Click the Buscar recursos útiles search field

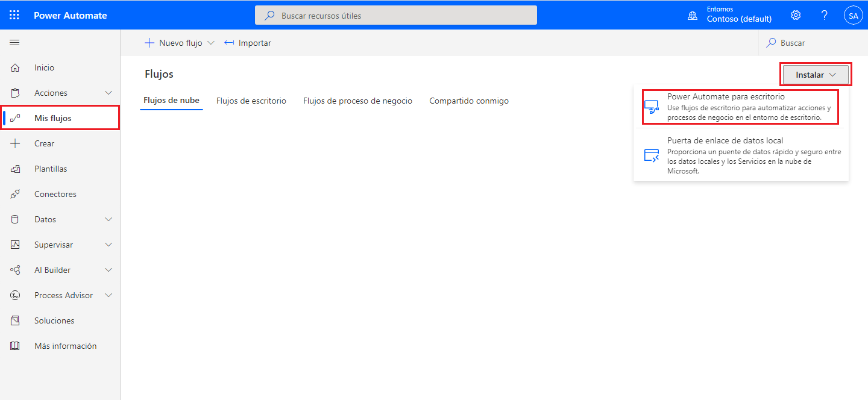(x=396, y=14)
